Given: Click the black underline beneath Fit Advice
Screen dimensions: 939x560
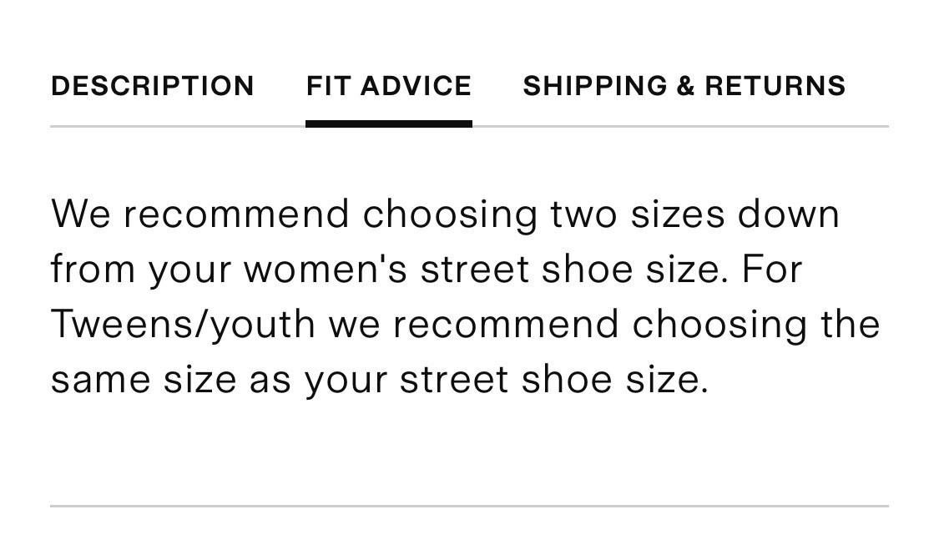Looking at the screenshot, I should [388, 124].
